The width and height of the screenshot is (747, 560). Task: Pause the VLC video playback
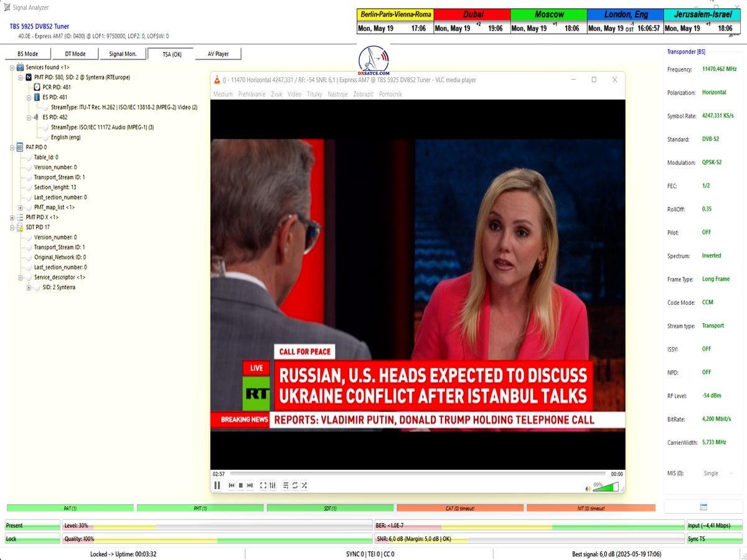click(x=217, y=485)
